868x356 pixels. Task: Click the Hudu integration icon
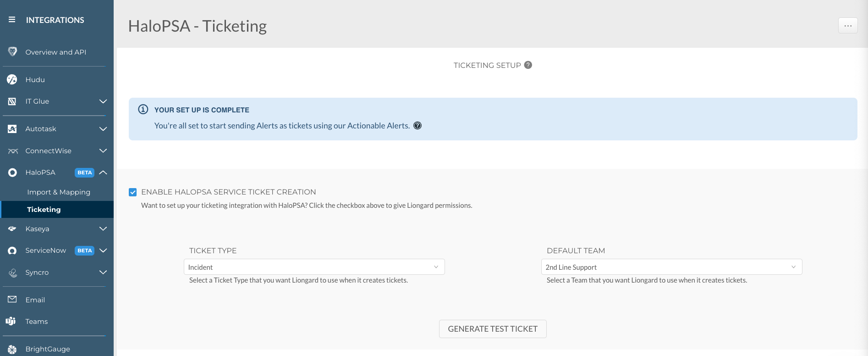[12, 80]
